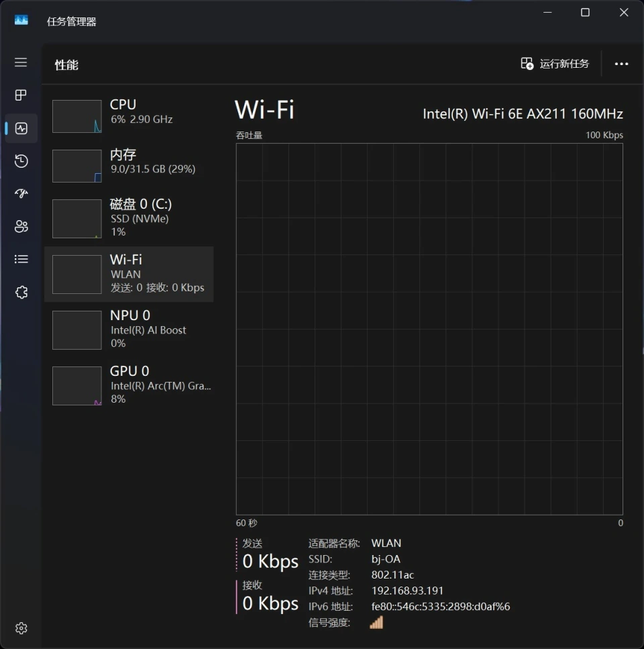This screenshot has width=644, height=649.
Task: Open the Services puzzle icon page
Action: pos(21,292)
